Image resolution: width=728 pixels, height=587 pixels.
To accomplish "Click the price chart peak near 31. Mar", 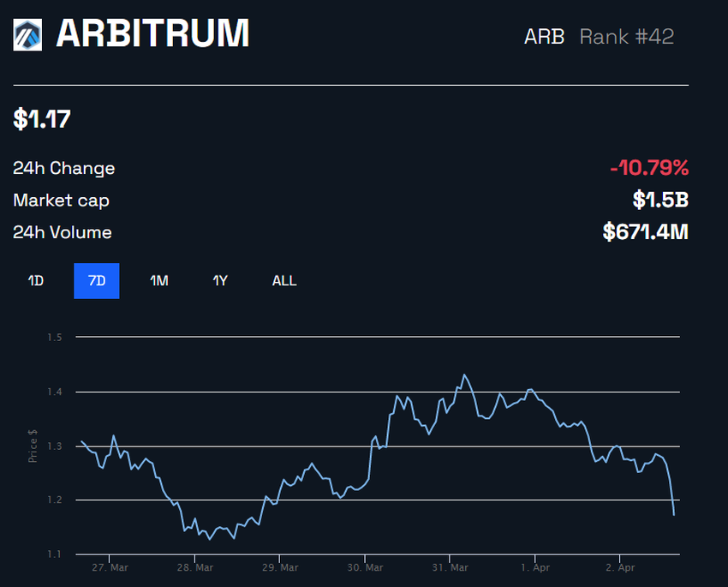I will point(465,374).
